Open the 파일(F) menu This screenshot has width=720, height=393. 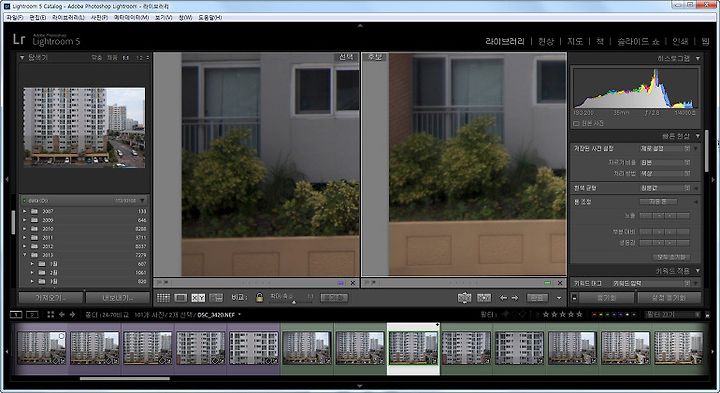15,17
